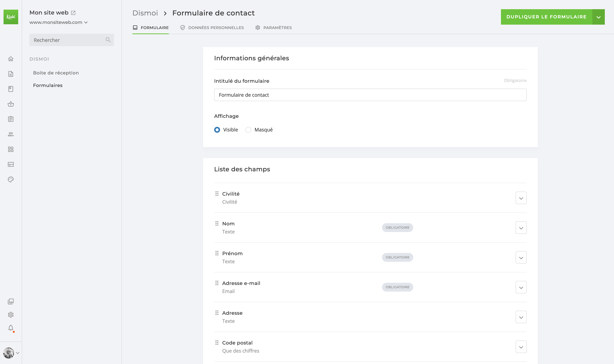Expand the Prénom field options

click(521, 257)
